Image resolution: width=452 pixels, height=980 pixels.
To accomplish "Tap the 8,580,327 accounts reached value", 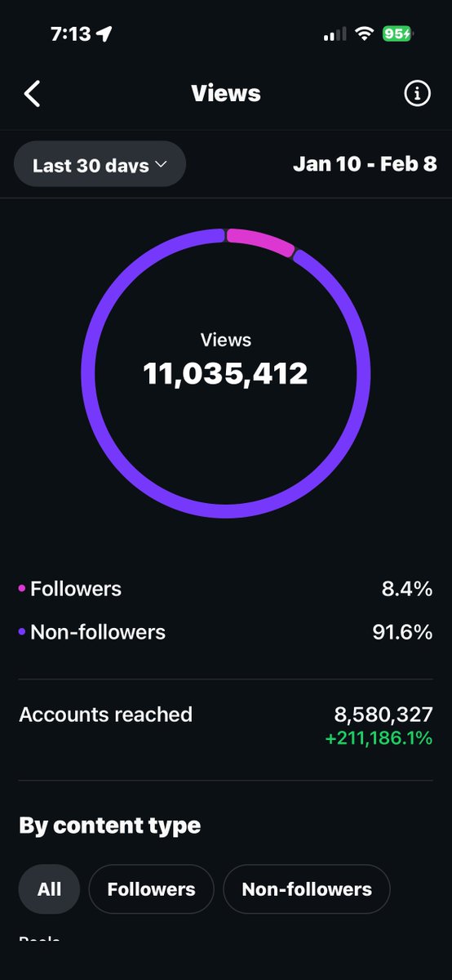I will point(383,715).
